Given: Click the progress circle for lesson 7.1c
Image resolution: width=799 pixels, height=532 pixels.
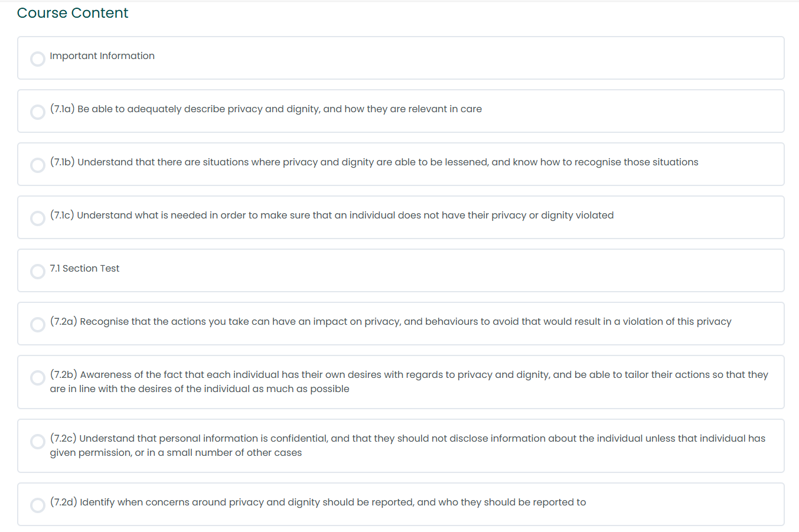Looking at the screenshot, I should click(x=38, y=218).
